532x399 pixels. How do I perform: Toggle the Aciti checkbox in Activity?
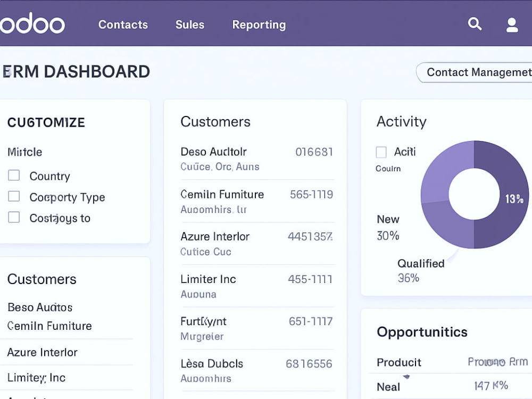point(381,152)
